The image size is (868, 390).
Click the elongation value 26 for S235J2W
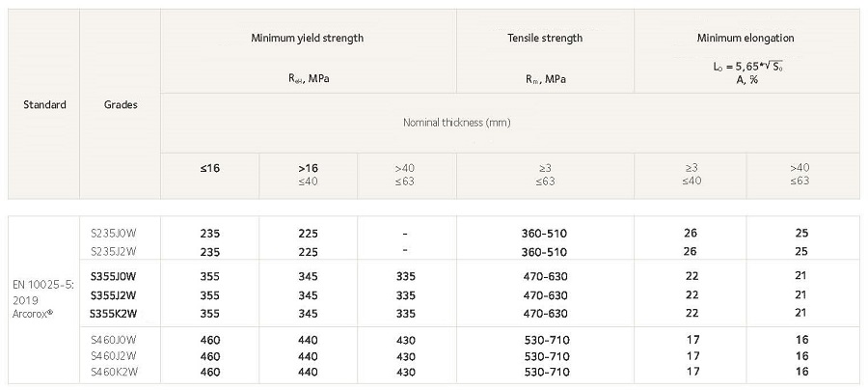coord(690,252)
